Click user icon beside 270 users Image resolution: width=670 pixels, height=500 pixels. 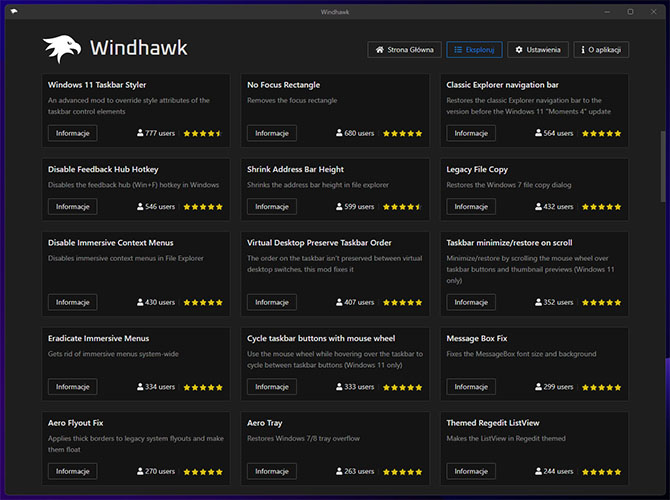tap(140, 471)
